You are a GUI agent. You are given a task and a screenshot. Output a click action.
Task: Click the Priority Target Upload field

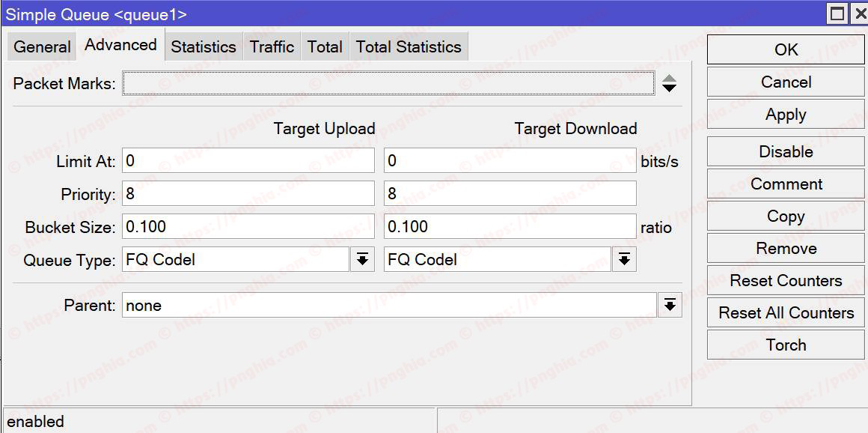tap(248, 193)
